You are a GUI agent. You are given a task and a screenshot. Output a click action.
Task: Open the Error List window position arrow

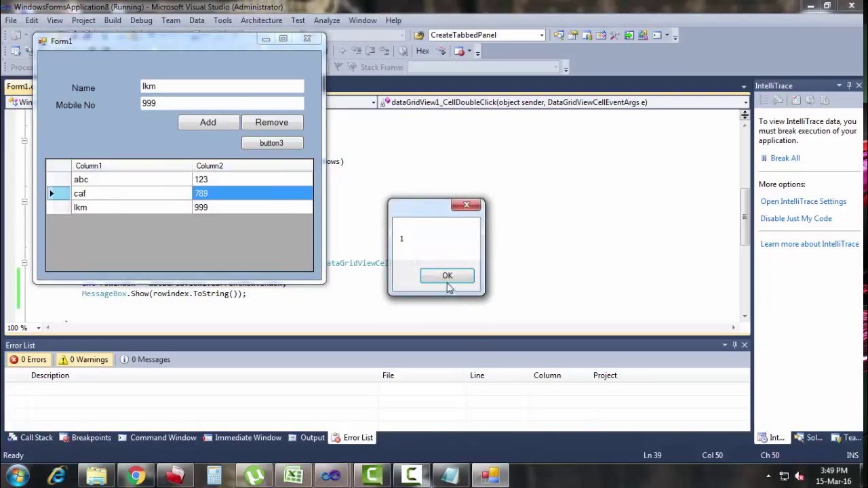coord(724,345)
